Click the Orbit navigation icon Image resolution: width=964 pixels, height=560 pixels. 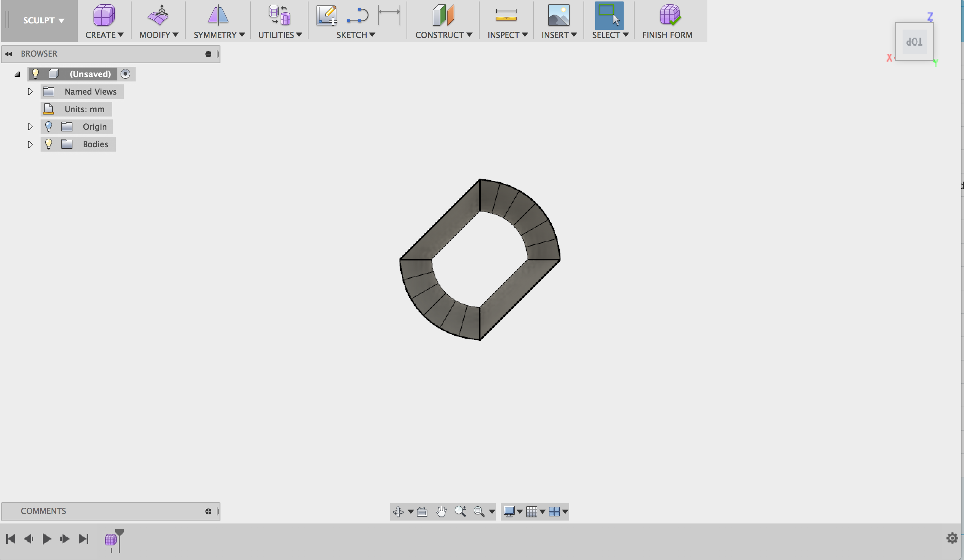coord(398,511)
